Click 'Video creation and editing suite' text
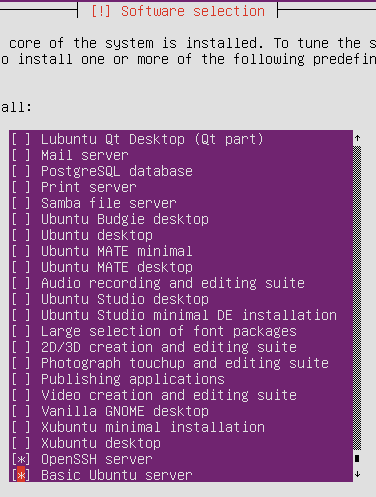 169,395
